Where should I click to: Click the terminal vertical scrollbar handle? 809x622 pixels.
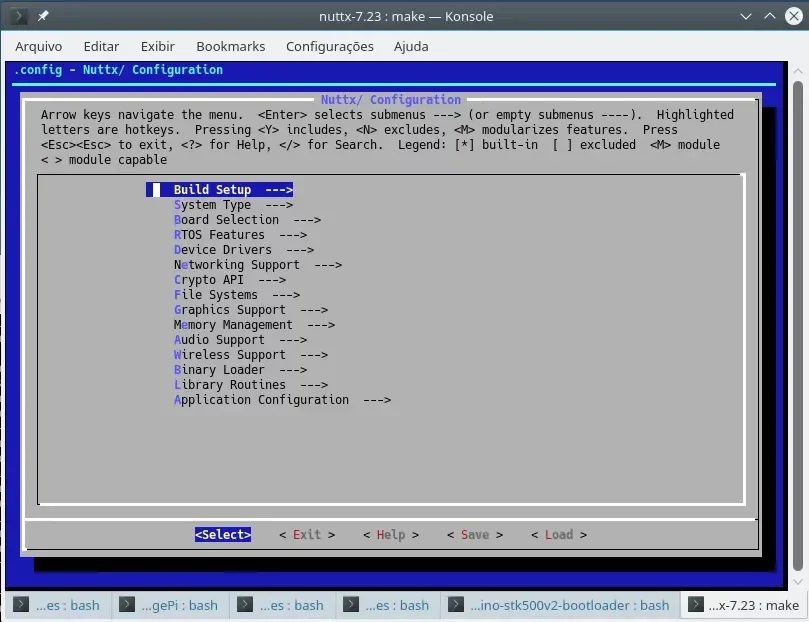tap(798, 325)
